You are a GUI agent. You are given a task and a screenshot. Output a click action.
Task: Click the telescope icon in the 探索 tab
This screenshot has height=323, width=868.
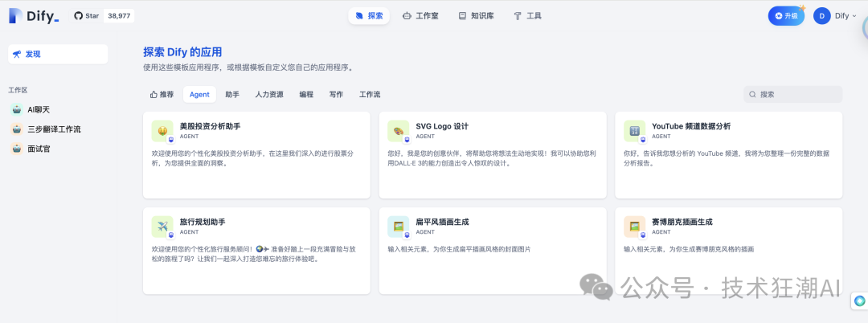pos(360,16)
